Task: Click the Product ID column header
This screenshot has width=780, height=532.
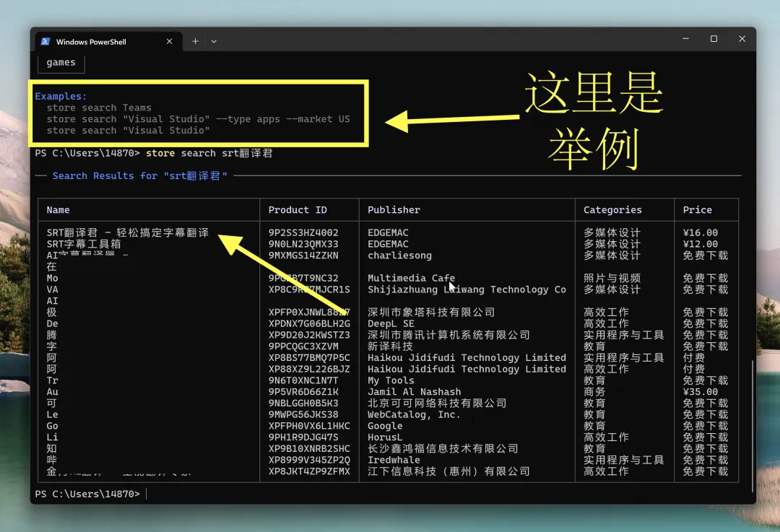Action: click(298, 210)
